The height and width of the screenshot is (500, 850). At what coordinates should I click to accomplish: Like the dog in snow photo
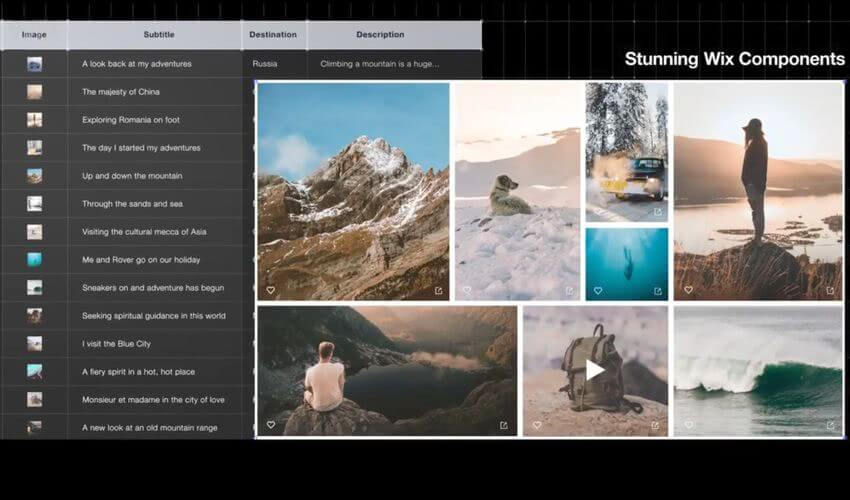[467, 291]
